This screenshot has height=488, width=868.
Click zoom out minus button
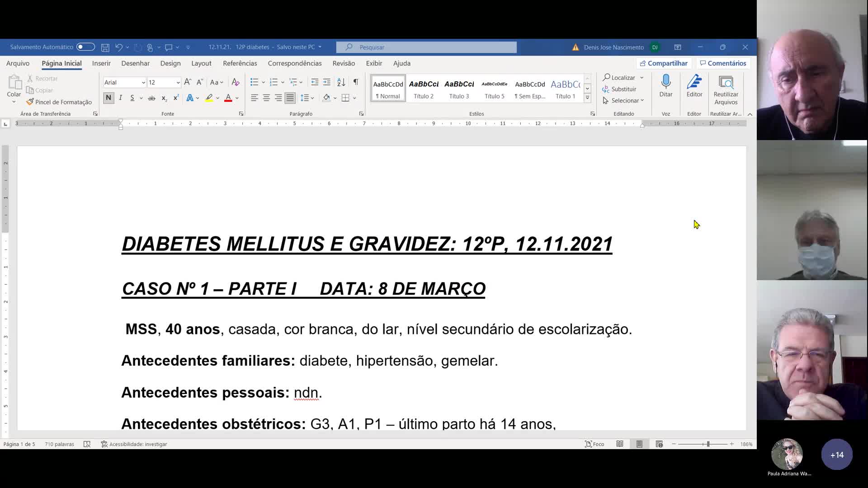674,444
